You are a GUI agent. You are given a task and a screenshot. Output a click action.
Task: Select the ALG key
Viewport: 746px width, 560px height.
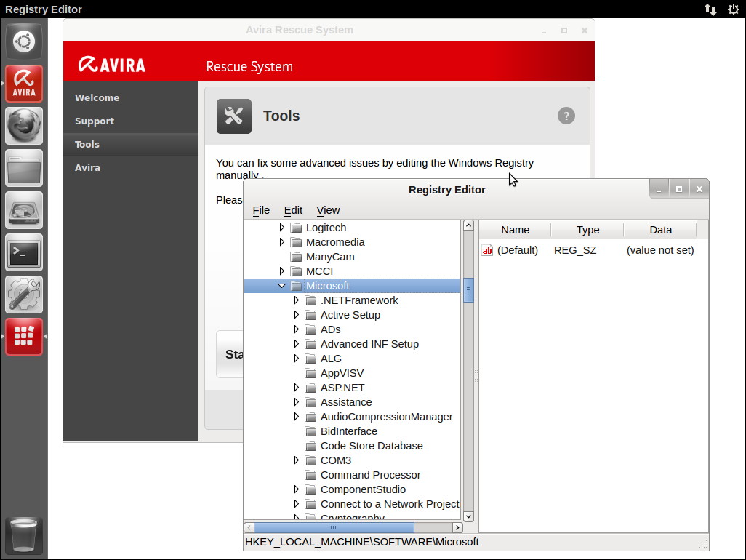click(x=331, y=359)
